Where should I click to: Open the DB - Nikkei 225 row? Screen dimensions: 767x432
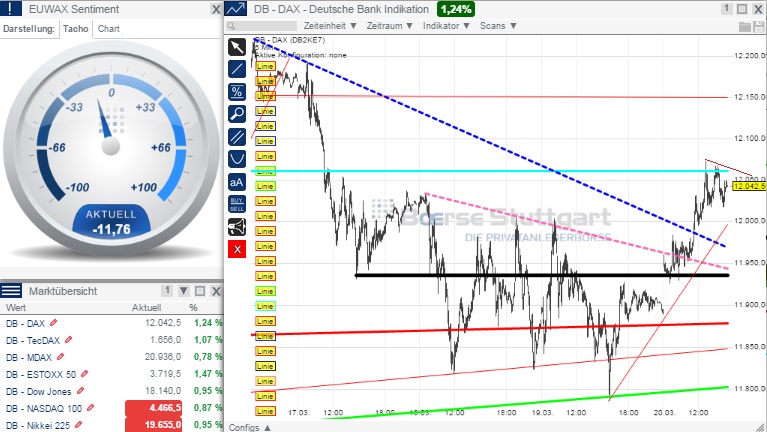[x=112, y=425]
